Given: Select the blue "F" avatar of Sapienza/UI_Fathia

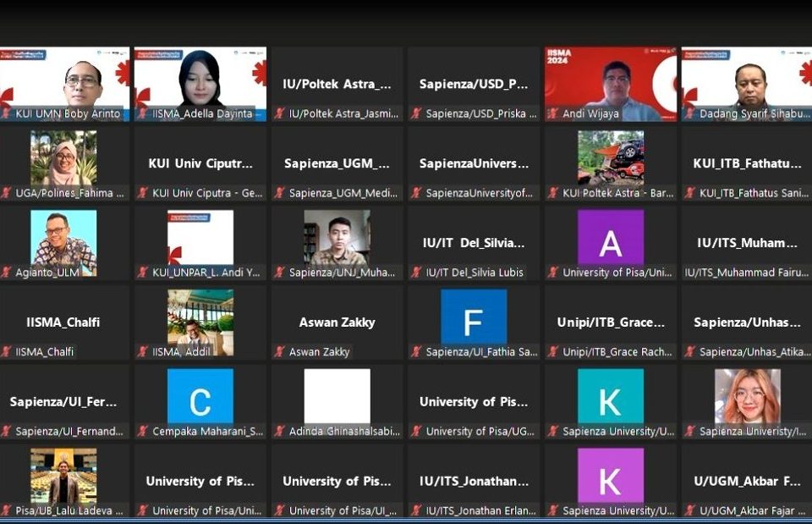Looking at the screenshot, I should (x=473, y=317).
